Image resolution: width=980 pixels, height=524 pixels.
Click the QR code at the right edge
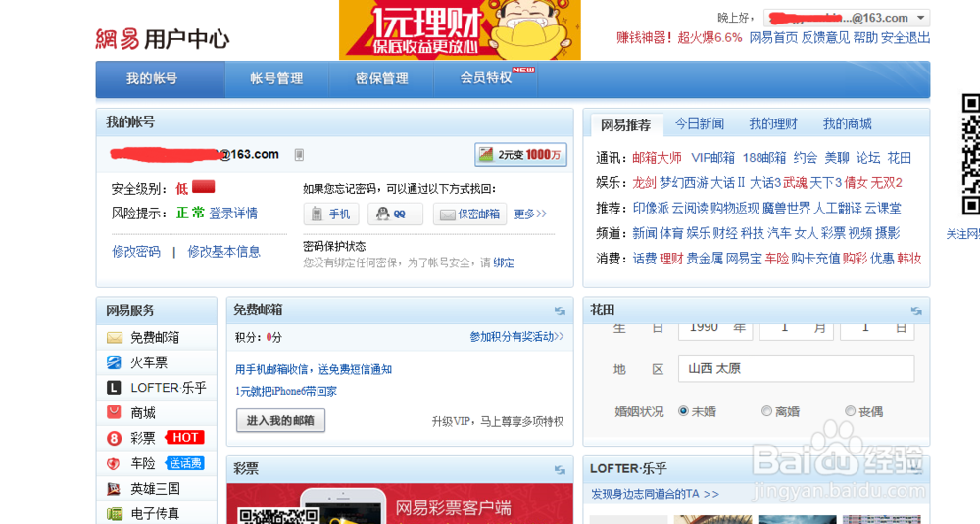pyautogui.click(x=970, y=154)
